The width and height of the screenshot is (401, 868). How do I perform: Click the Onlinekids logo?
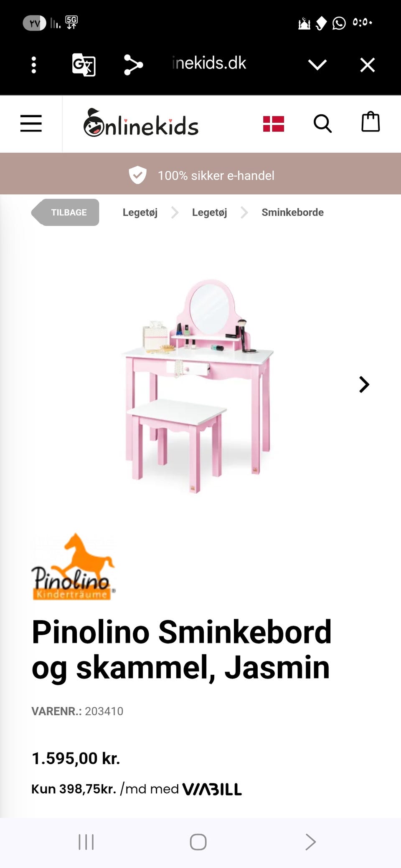click(x=141, y=123)
